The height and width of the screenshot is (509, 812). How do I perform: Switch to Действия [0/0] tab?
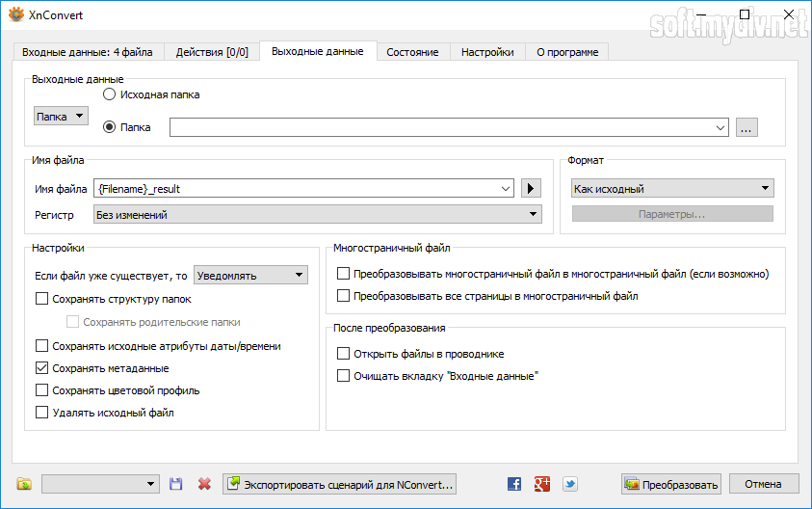(212, 52)
